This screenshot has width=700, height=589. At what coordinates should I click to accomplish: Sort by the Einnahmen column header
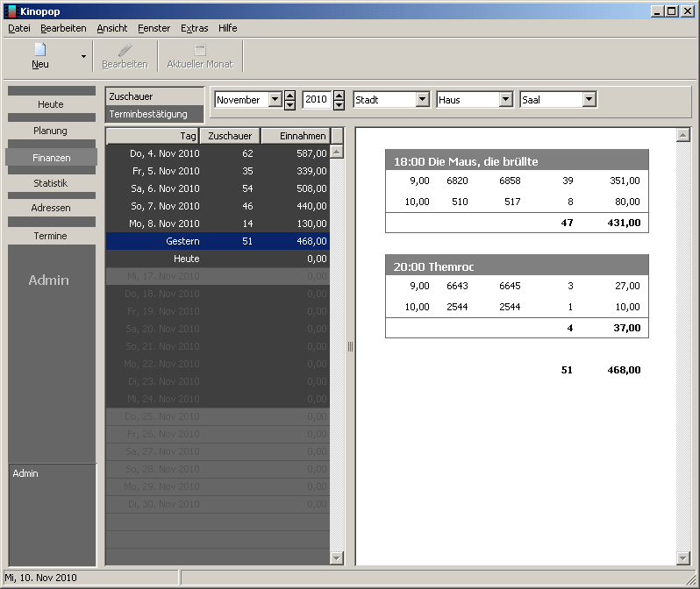[x=295, y=136]
